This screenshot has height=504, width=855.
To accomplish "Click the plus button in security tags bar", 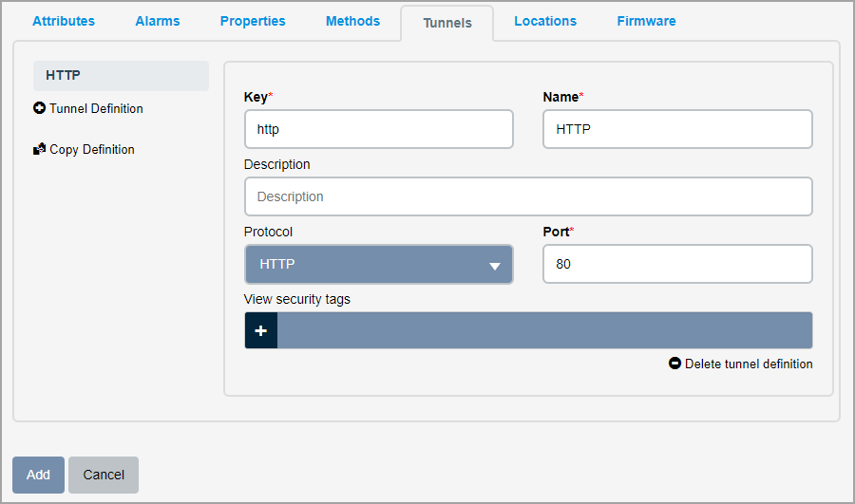I will coord(261,330).
